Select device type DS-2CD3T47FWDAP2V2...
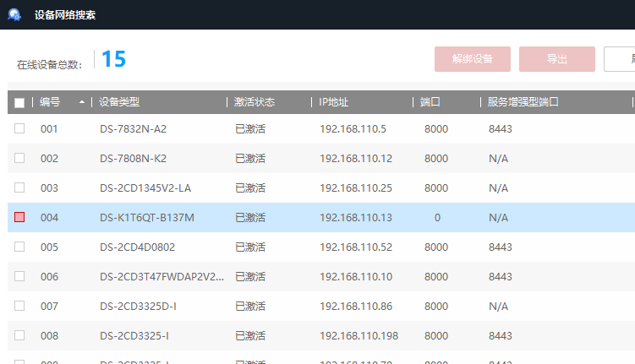This screenshot has height=364, width=635. [161, 277]
